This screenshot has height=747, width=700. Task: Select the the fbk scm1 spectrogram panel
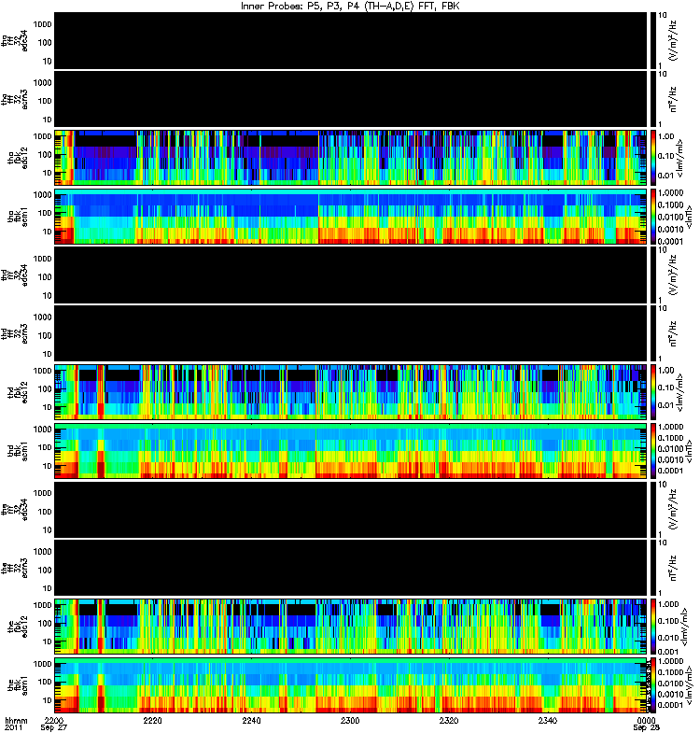[x=351, y=685]
